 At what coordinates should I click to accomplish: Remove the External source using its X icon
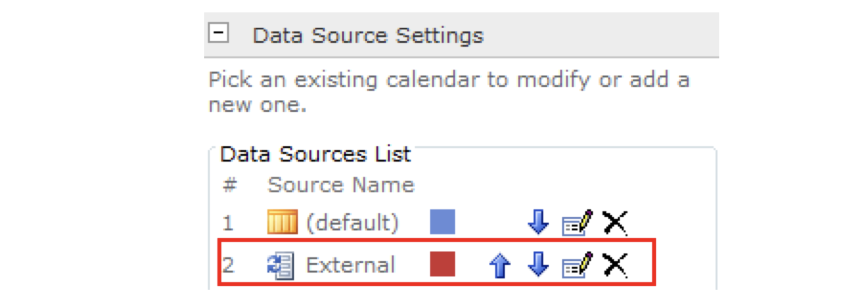tap(616, 265)
